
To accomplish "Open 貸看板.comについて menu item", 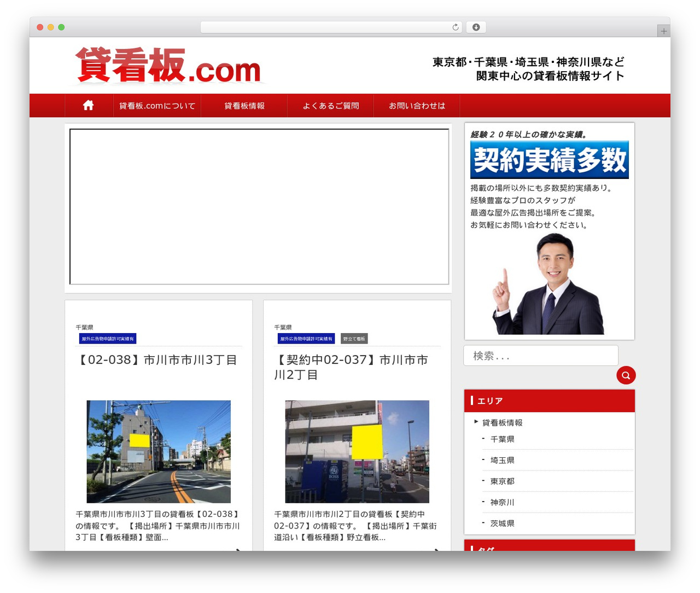I will coord(157,106).
